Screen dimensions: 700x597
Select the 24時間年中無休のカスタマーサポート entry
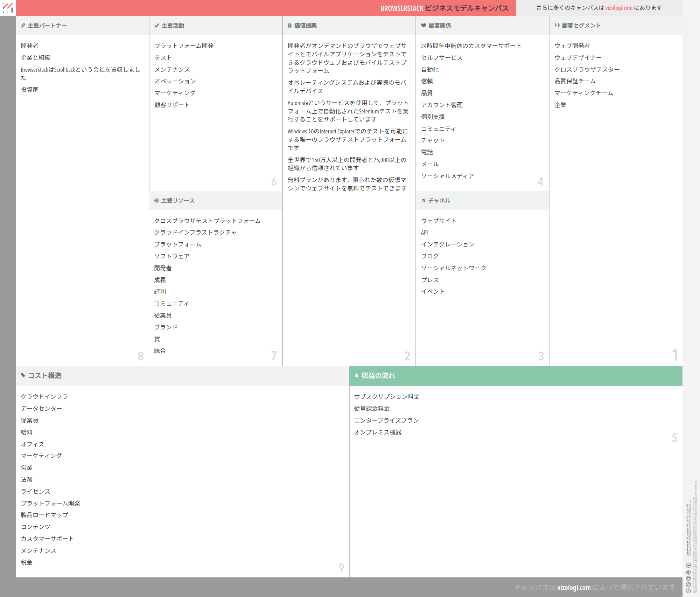point(471,46)
